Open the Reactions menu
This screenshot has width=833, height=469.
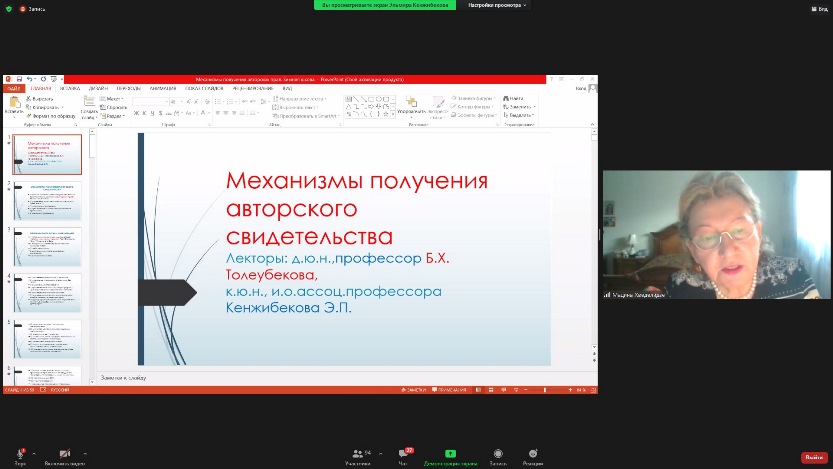coord(532,455)
